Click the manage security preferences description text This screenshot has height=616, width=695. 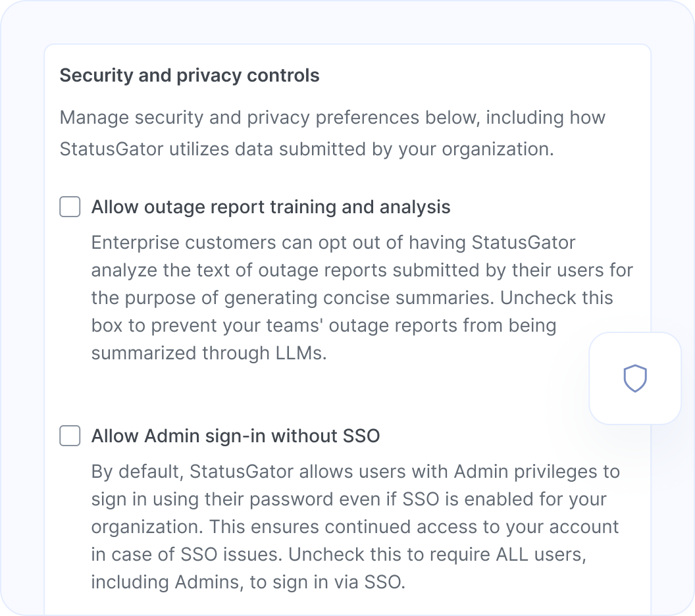(332, 133)
